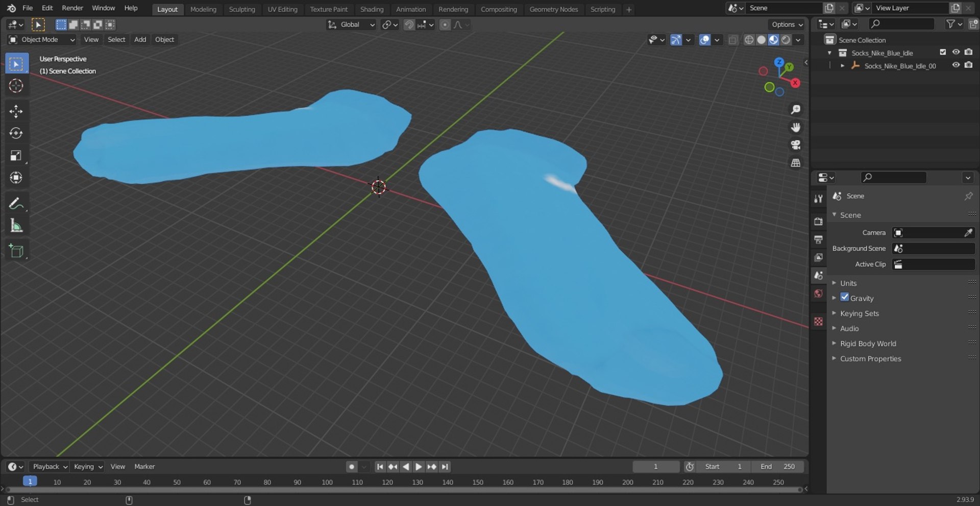980x506 pixels.
Task: Select the Measure tool
Action: (16, 225)
